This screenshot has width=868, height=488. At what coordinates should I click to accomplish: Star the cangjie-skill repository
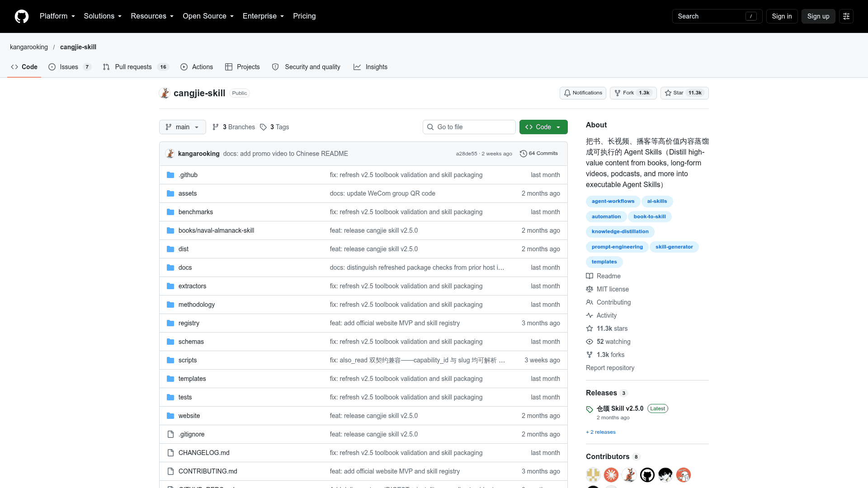(x=684, y=93)
